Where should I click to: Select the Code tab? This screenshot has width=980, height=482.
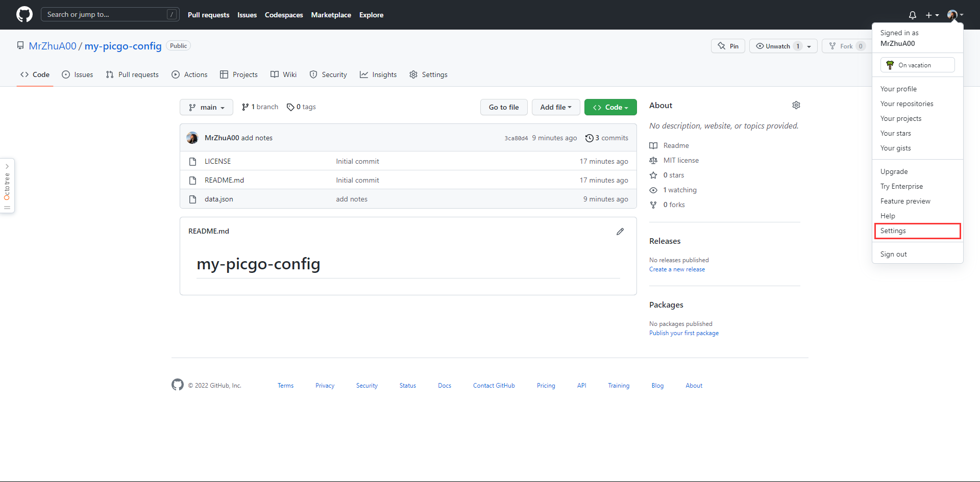(x=35, y=74)
